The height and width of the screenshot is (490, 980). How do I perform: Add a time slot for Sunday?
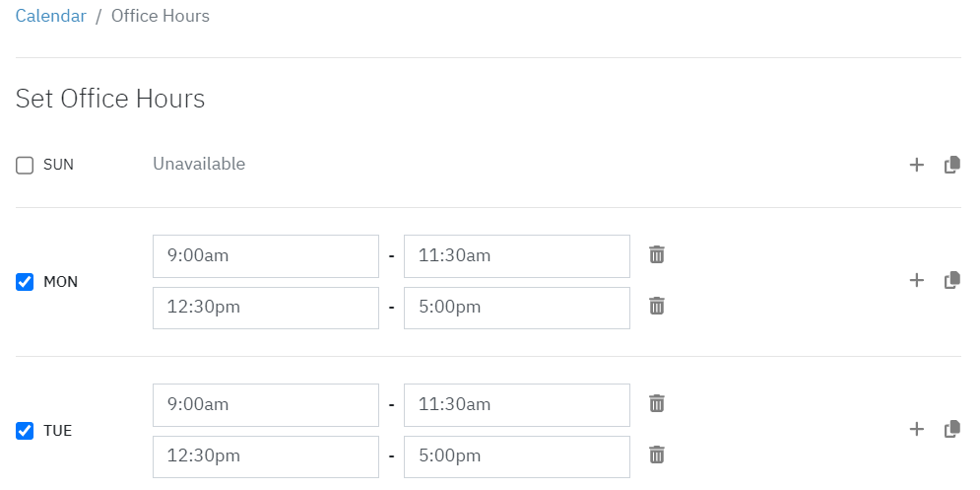(x=916, y=165)
